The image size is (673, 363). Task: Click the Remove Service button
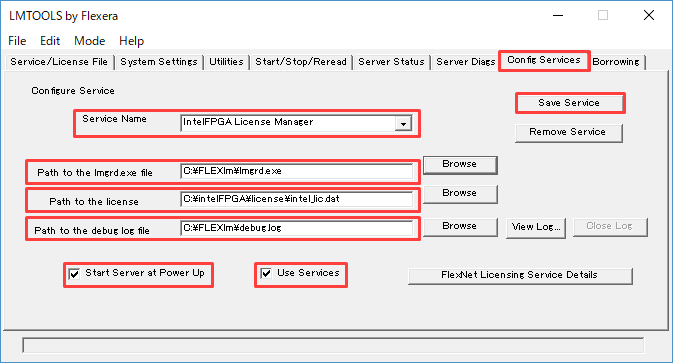(x=568, y=133)
